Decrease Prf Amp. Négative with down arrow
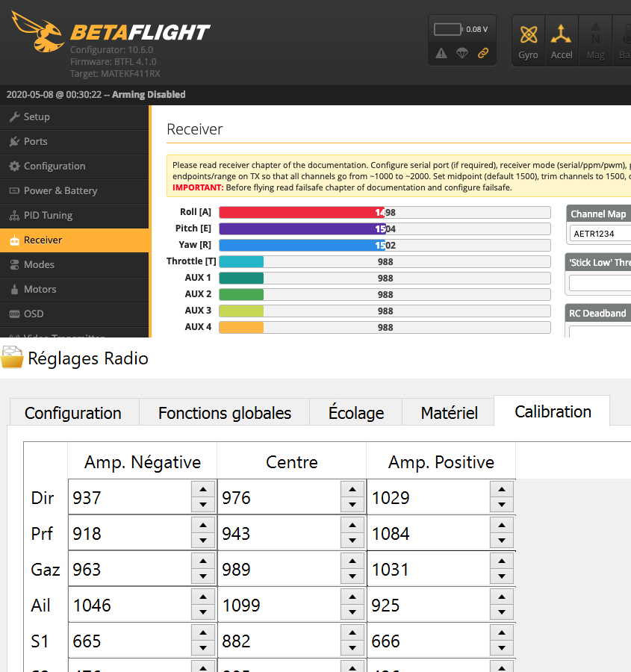 click(203, 541)
